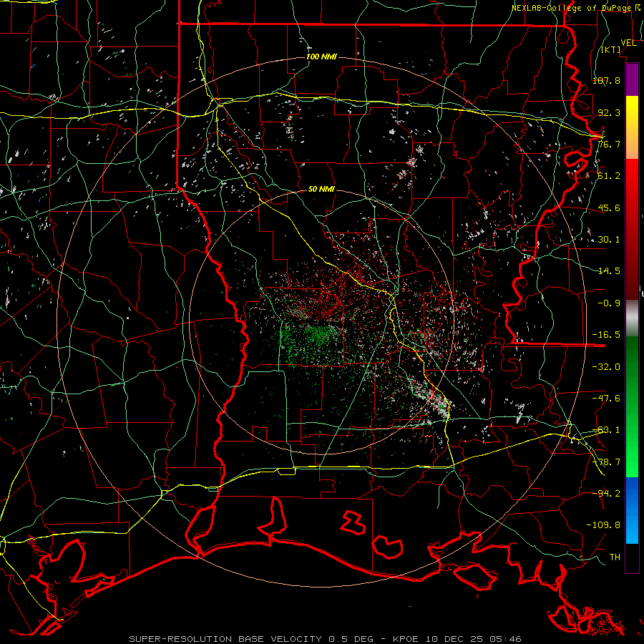Click the 45.6 velocity scale value
This screenshot has height=644, width=644.
609,208
